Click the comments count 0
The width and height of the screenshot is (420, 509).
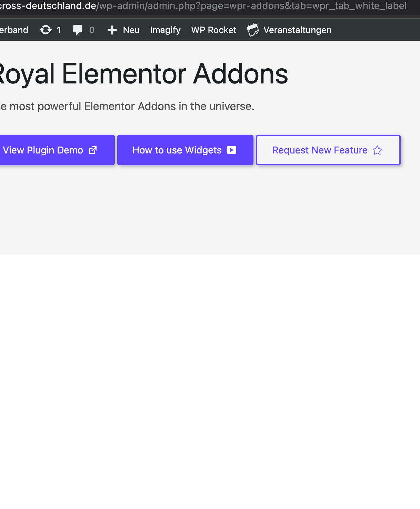(92, 30)
